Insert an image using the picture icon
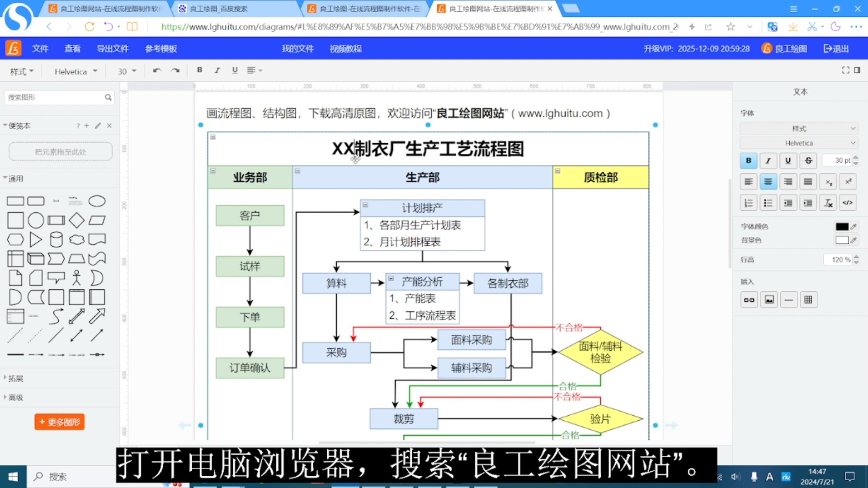Viewport: 868px width, 488px height. (769, 300)
